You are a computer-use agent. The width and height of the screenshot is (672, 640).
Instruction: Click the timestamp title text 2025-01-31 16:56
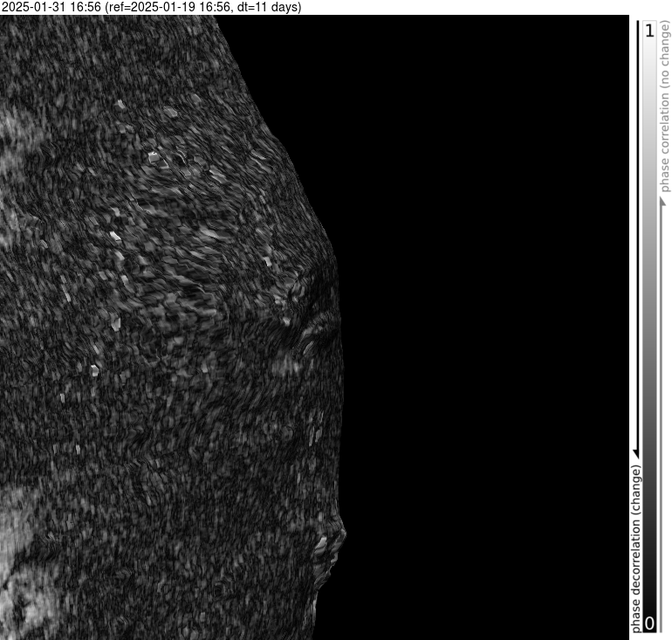coord(51,7)
